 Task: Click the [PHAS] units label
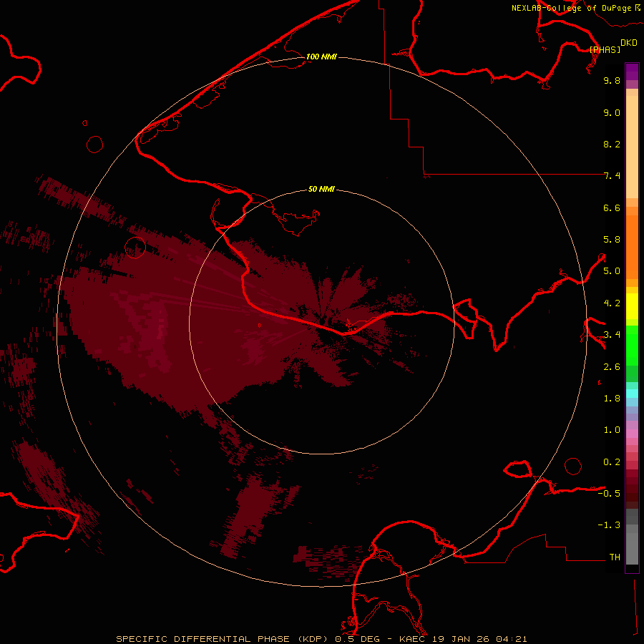click(x=605, y=49)
